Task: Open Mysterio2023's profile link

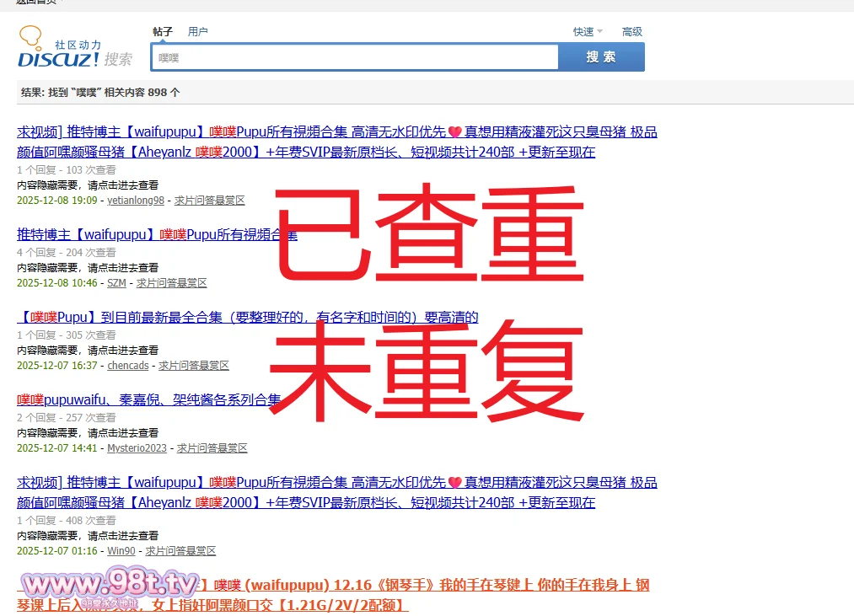Action: pos(137,448)
